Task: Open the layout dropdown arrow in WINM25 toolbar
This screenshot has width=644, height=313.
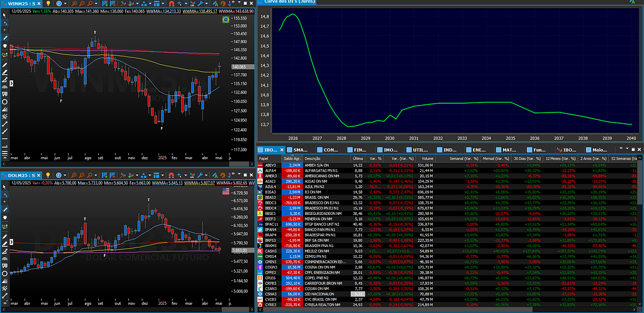Action: tap(163, 3)
